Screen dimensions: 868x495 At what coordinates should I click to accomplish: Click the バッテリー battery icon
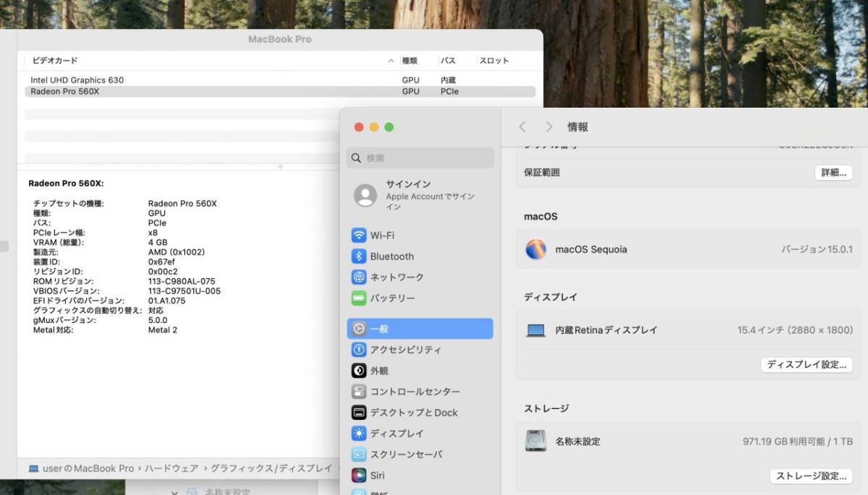coord(359,298)
